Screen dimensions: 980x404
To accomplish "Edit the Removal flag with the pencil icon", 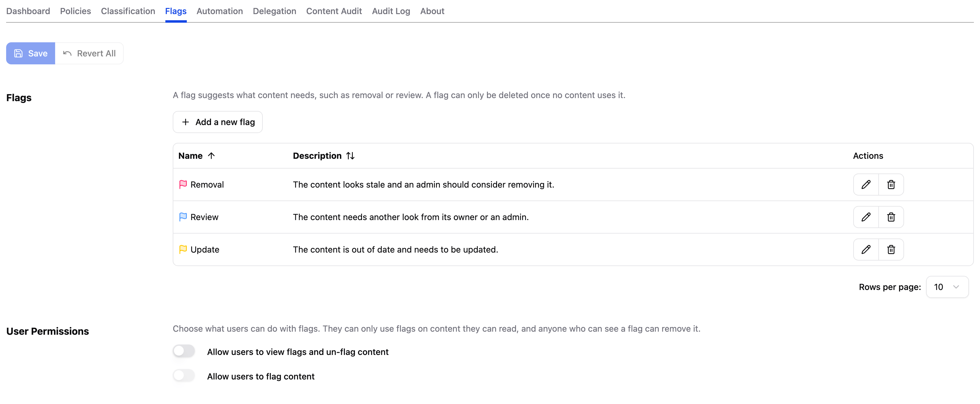I will click(866, 185).
